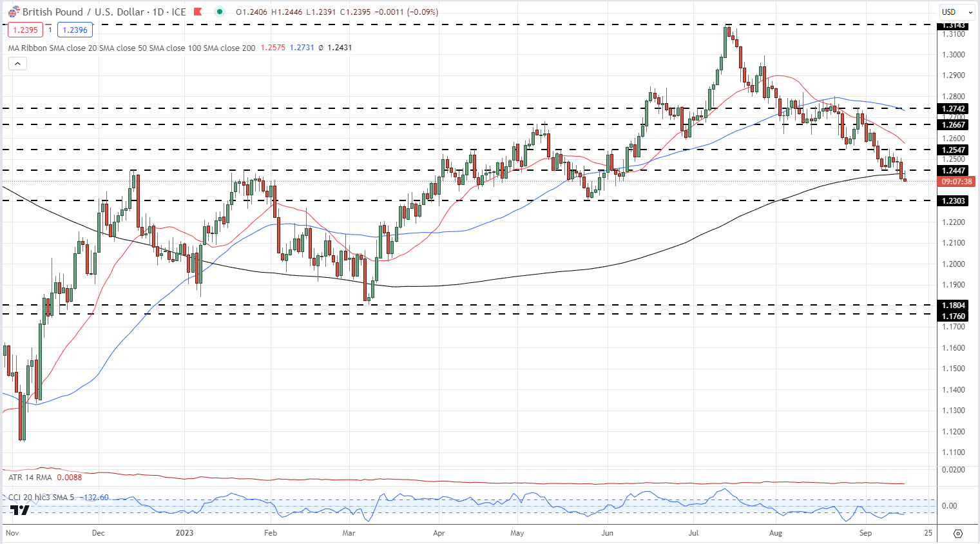Image resolution: width=980 pixels, height=544 pixels.
Task: Click the 1.1804 price level label
Action: click(x=954, y=306)
